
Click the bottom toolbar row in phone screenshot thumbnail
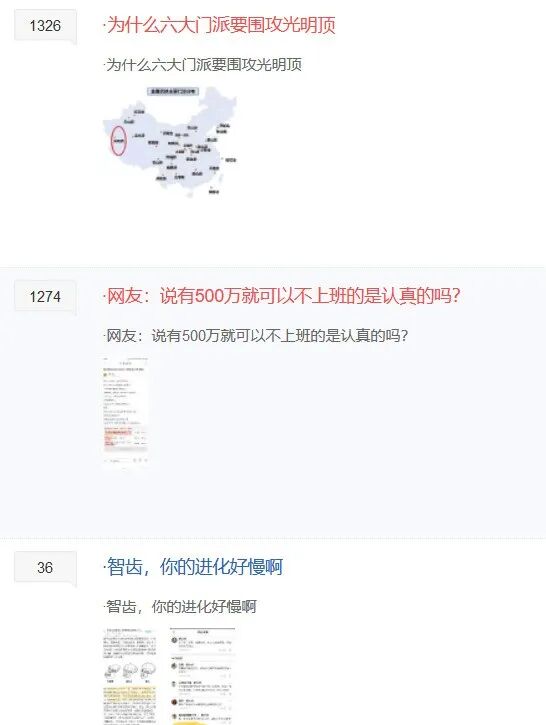(x=126, y=460)
